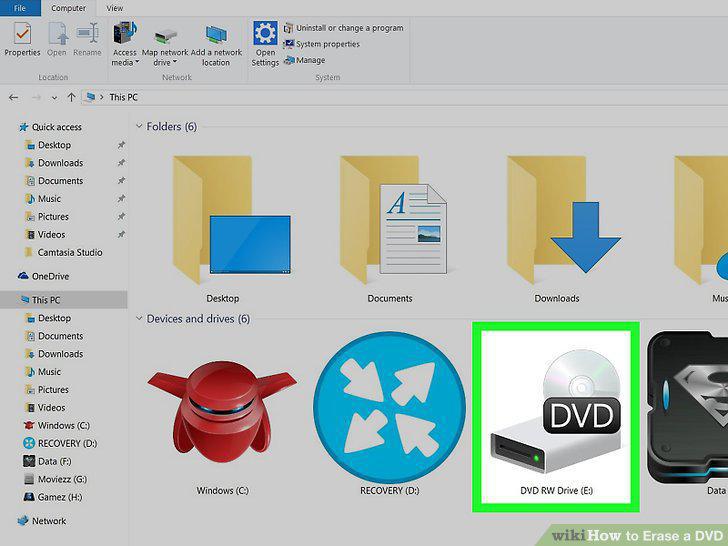
Task: Expand the address bar root chevron
Action: point(101,97)
